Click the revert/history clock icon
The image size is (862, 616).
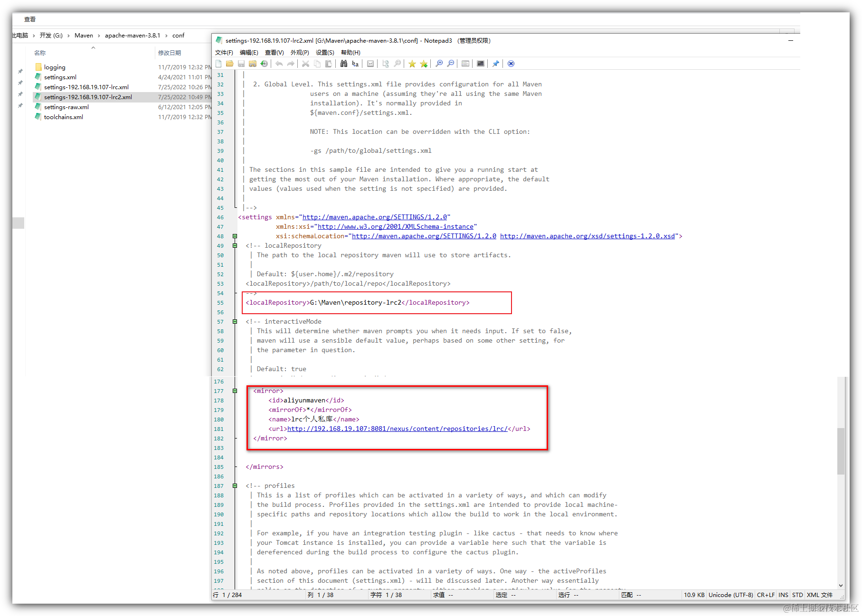264,64
